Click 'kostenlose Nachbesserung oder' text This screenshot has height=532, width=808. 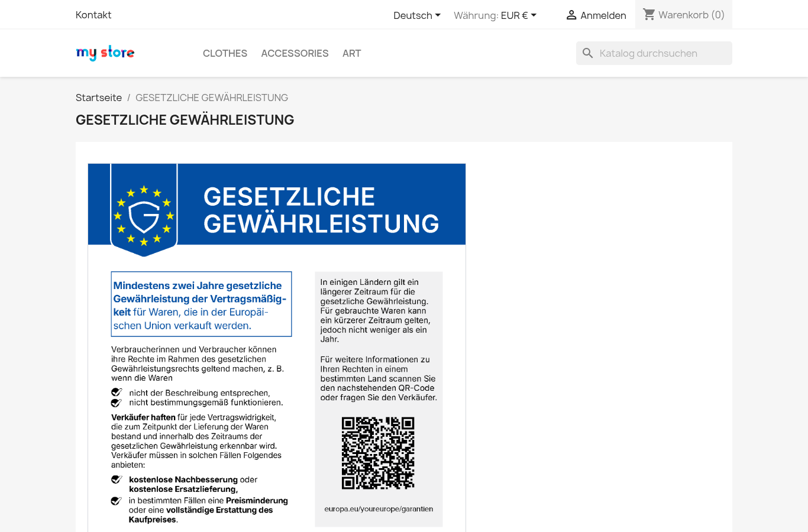click(x=193, y=479)
